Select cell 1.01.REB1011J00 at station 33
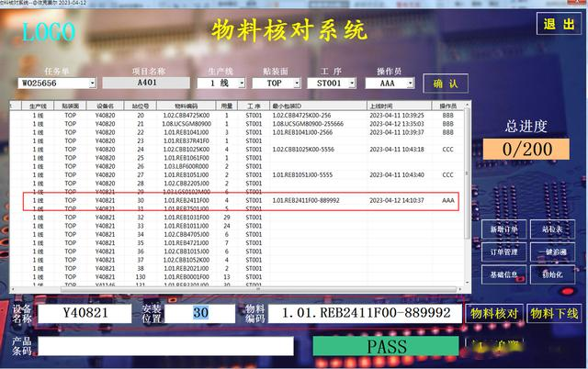This screenshot has height=369, width=588. [x=187, y=226]
